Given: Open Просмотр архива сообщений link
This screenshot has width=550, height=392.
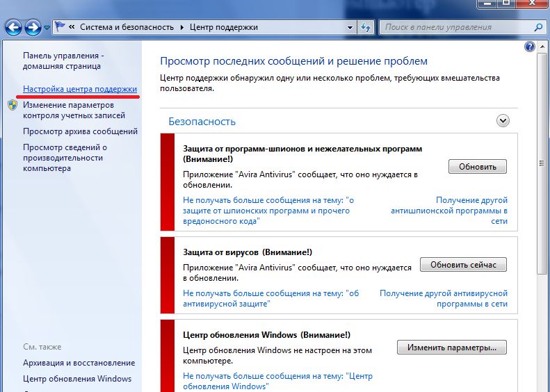Looking at the screenshot, I should 80,131.
